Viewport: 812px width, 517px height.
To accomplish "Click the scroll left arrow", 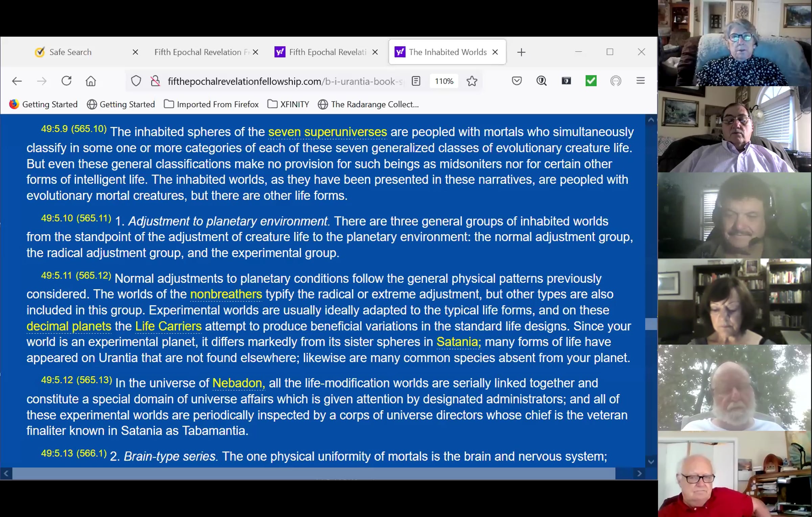I will pos(6,473).
